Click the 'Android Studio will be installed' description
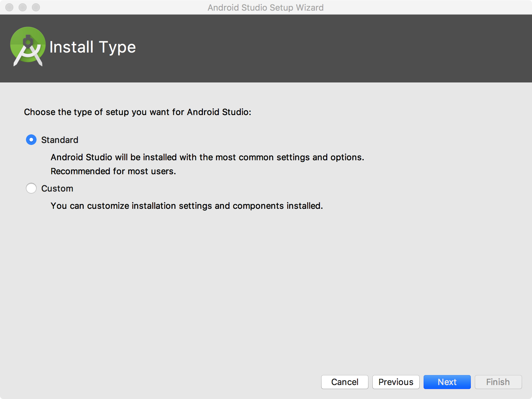Viewport: 532px width, 399px height. (207, 157)
